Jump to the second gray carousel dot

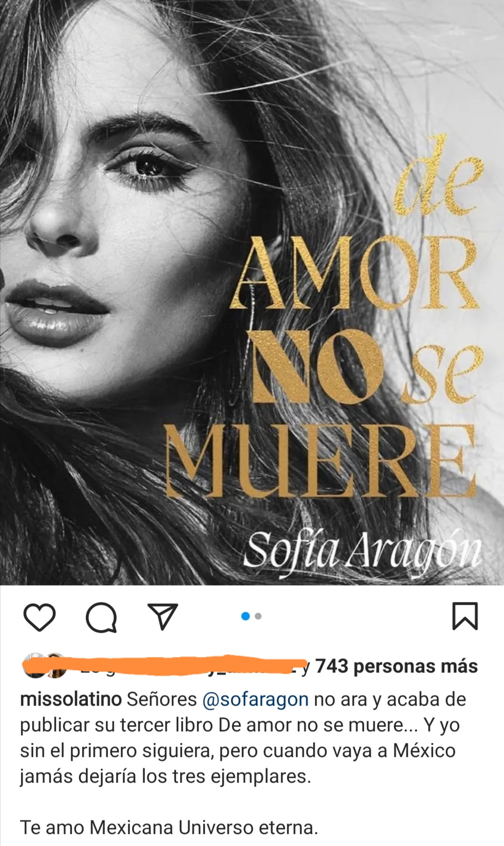(259, 616)
